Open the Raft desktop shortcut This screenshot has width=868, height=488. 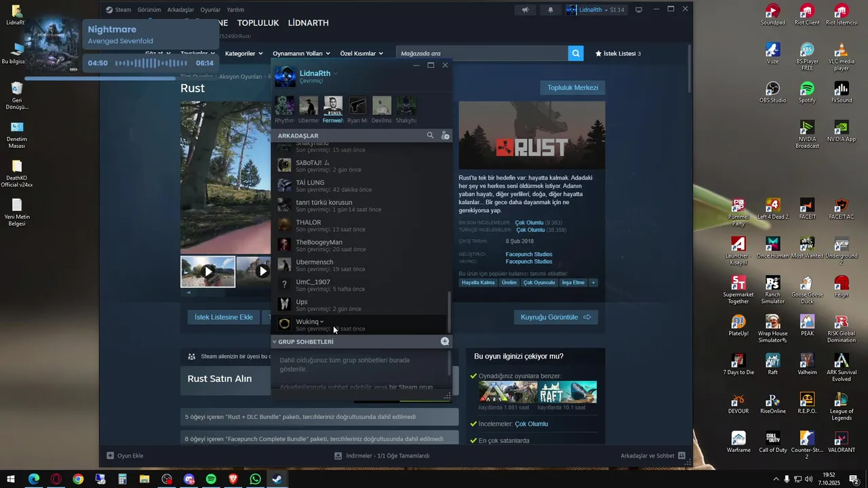click(x=772, y=364)
